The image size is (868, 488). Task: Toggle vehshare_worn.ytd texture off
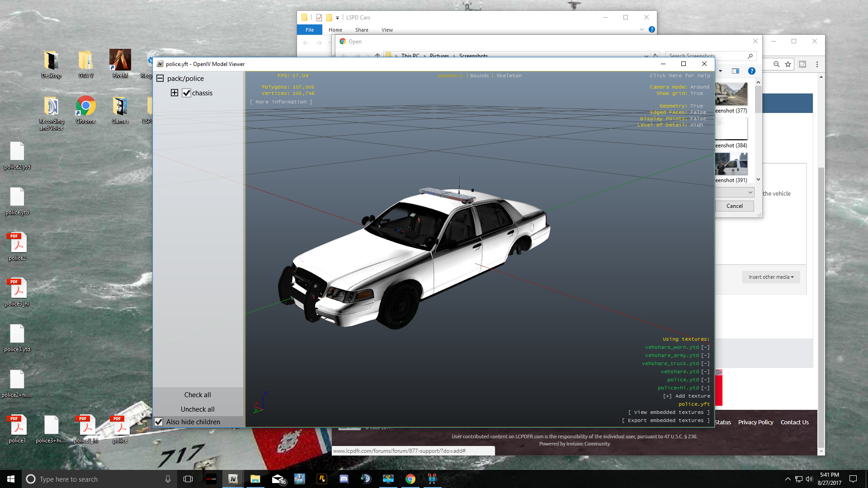point(705,347)
